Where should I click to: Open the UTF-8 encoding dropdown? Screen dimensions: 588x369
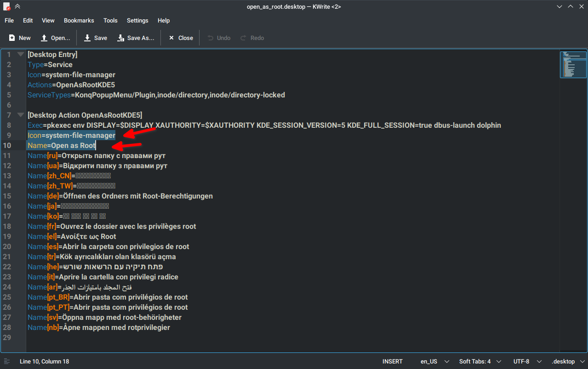(x=528, y=362)
